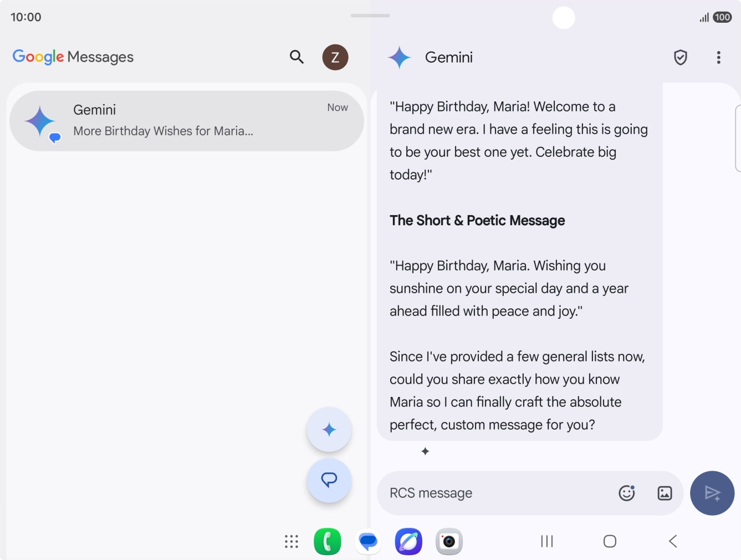Screen dimensions: 741x560
Task: Go back with the navigation arrow
Action: point(673,541)
